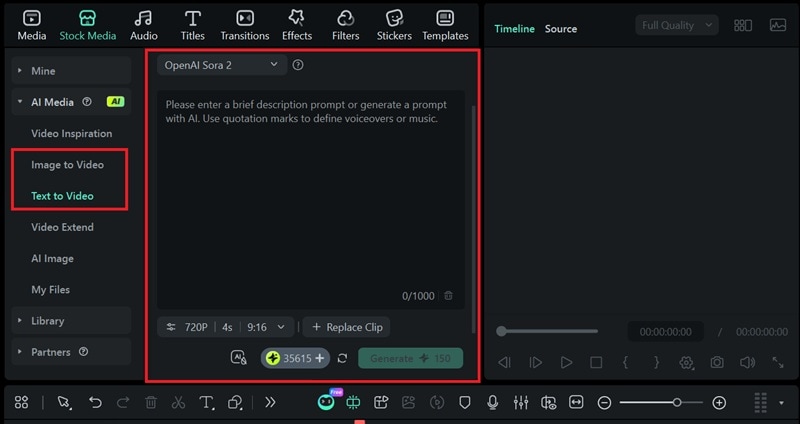
Task: Expand the Library section
Action: 71,321
